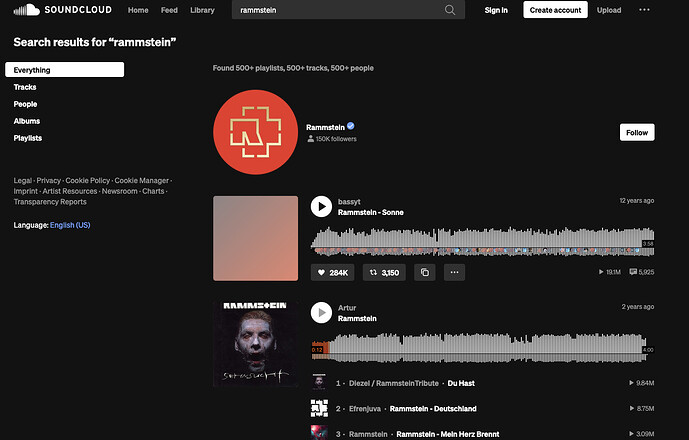This screenshot has height=440, width=689.
Task: Click the search magnifier icon
Action: coord(450,10)
